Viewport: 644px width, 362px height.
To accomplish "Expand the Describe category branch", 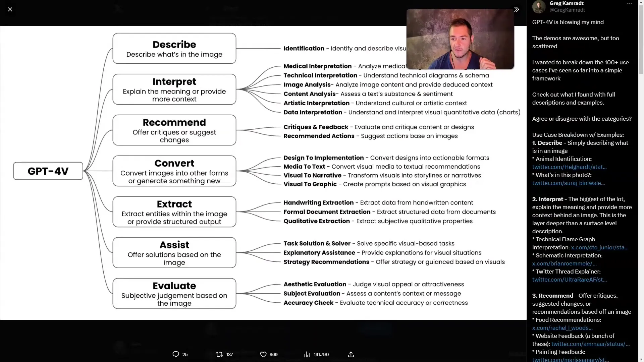I will click(x=174, y=48).
